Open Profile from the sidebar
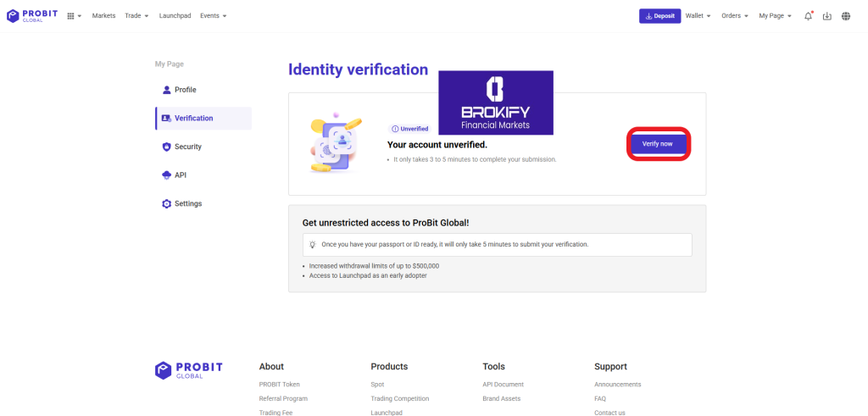The height and width of the screenshot is (416, 868). tap(185, 90)
